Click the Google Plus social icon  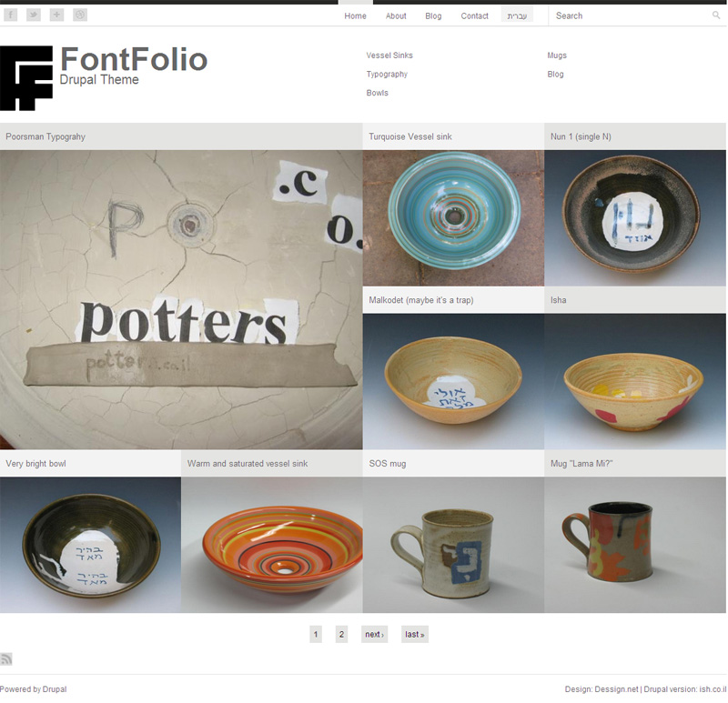(56, 15)
